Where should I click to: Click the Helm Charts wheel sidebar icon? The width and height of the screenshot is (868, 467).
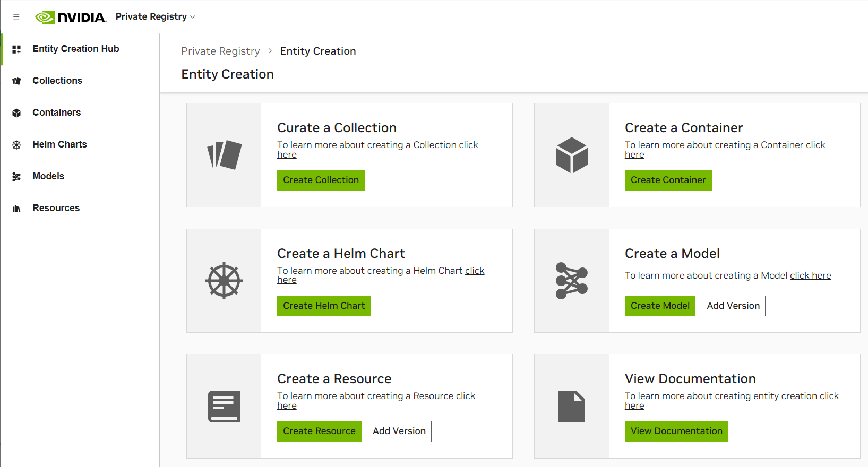16,145
